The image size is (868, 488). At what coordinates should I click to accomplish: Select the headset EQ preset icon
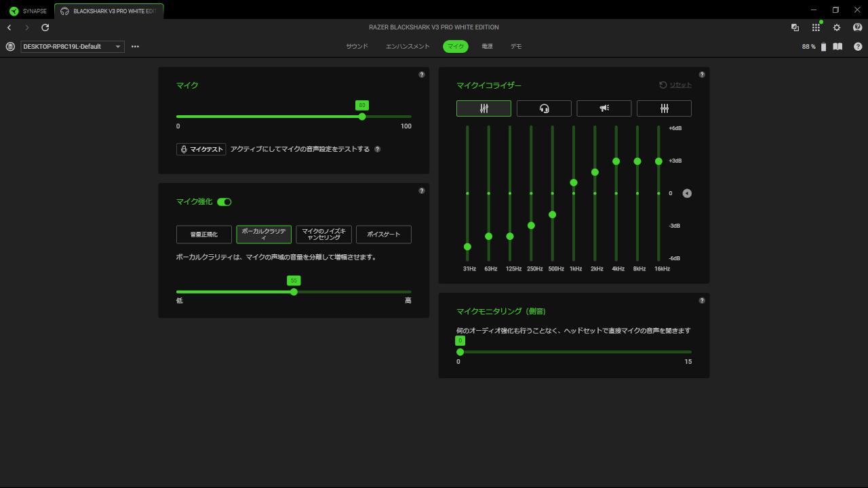(544, 108)
